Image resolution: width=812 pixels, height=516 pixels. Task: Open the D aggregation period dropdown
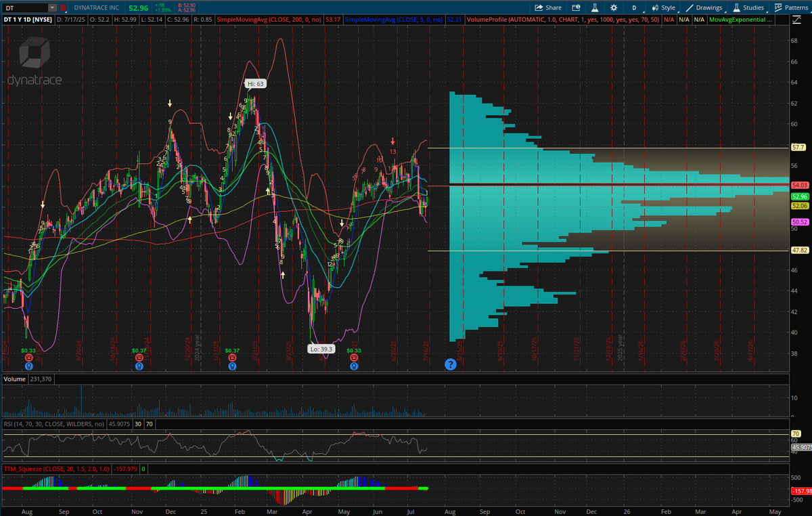pos(634,7)
